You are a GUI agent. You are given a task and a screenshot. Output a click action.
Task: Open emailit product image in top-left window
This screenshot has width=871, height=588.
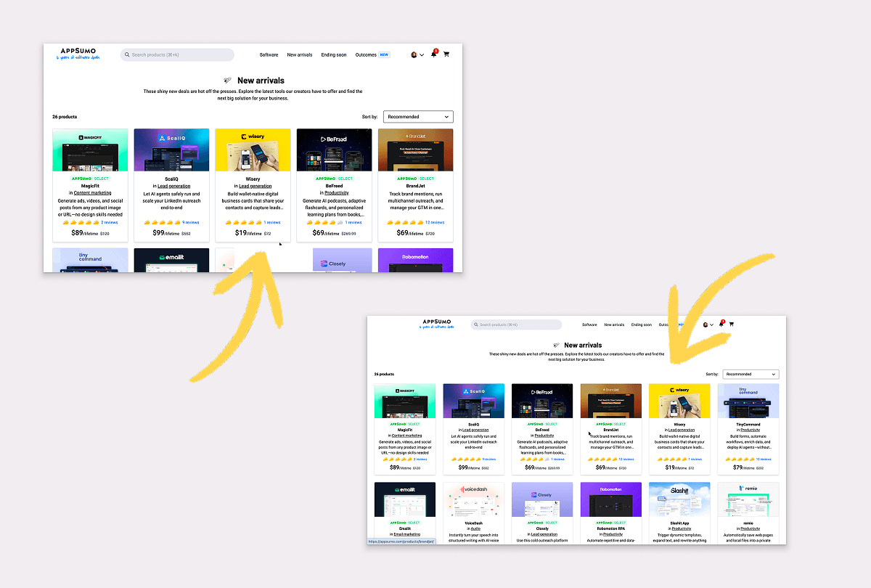coord(171,260)
